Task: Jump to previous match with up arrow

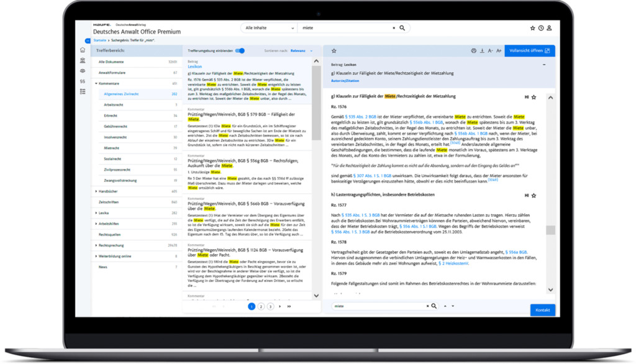Action: (x=445, y=306)
